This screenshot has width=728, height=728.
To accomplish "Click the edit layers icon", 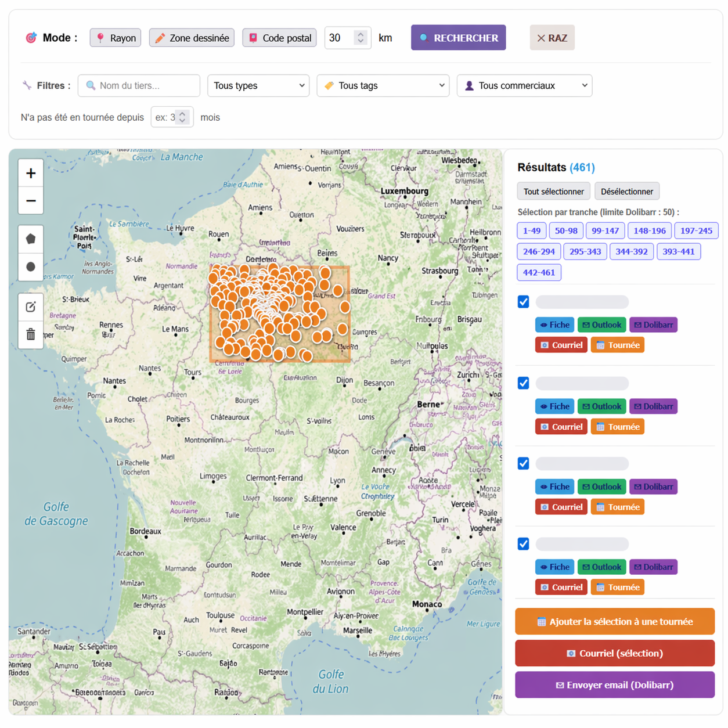I will 31,307.
